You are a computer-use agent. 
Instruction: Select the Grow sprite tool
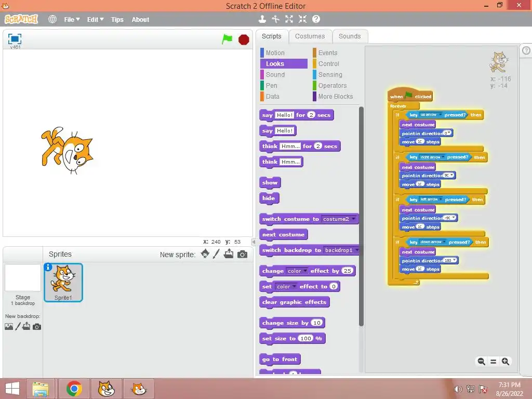click(289, 19)
